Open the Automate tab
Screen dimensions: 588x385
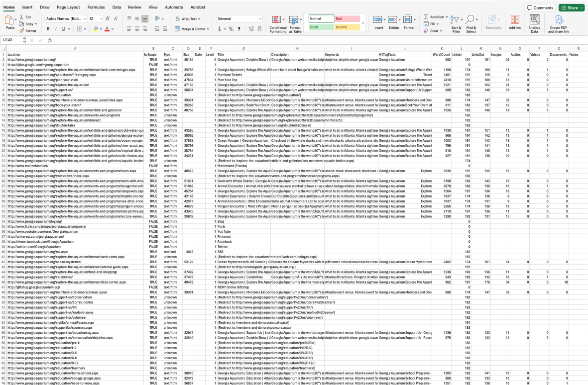(174, 7)
